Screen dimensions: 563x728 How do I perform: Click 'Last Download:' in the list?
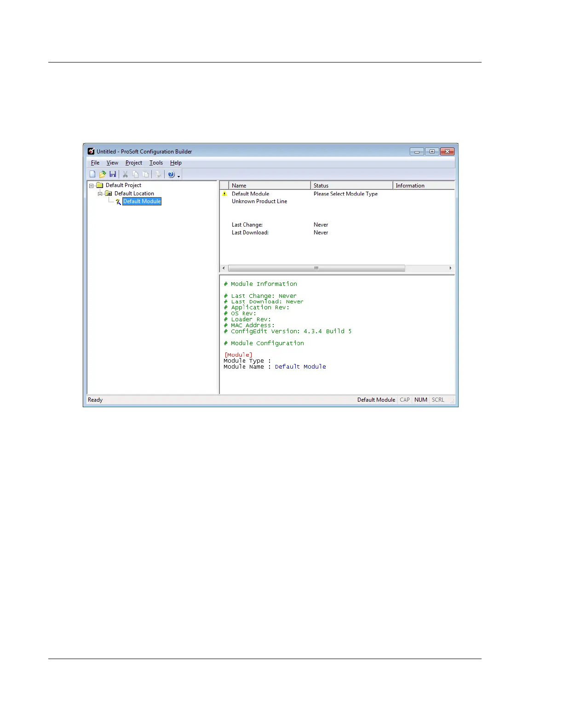click(x=250, y=233)
